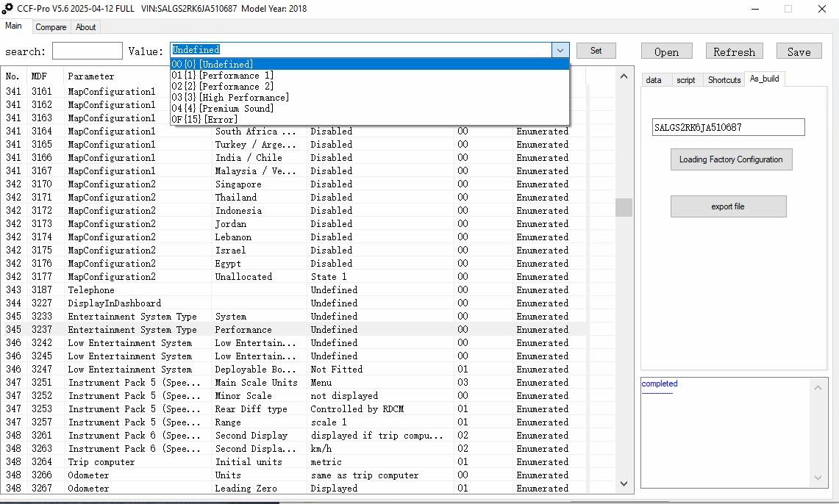Select row 3251 Main Scale Units
Image resolution: width=839 pixels, height=504 pixels.
click(x=293, y=383)
